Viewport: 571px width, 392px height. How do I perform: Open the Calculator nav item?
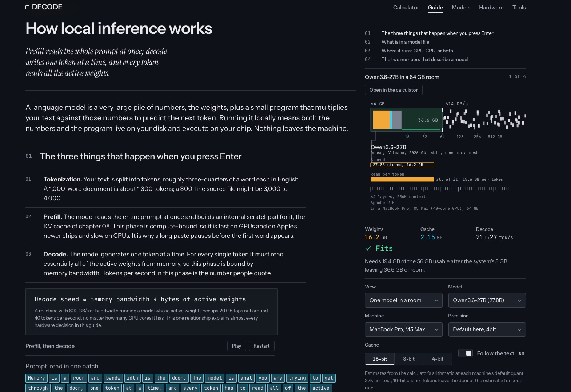tap(406, 8)
